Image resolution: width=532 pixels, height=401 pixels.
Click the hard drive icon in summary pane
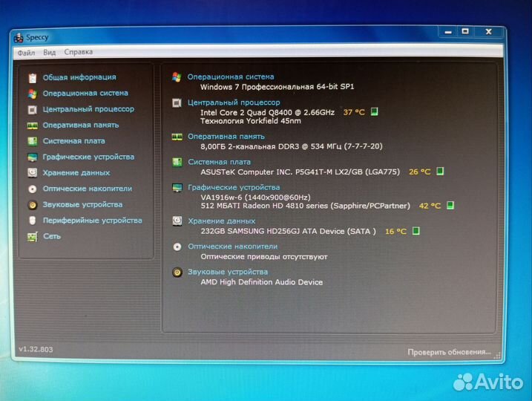177,221
